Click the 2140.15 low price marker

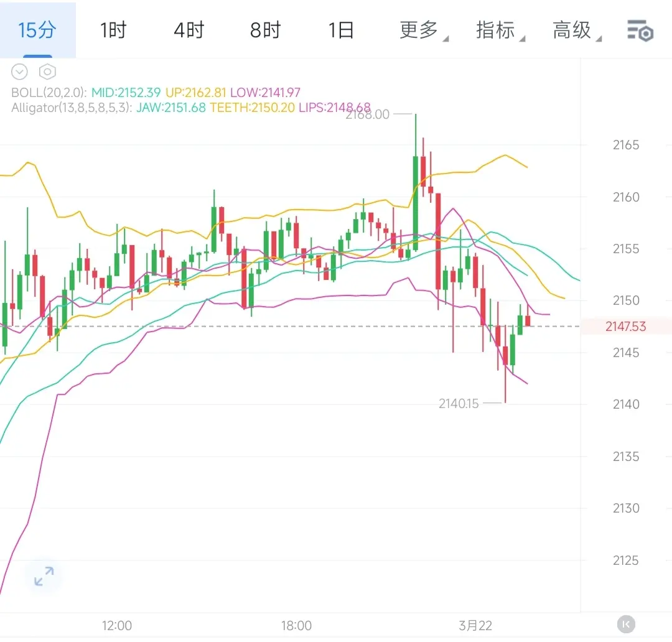click(x=459, y=404)
